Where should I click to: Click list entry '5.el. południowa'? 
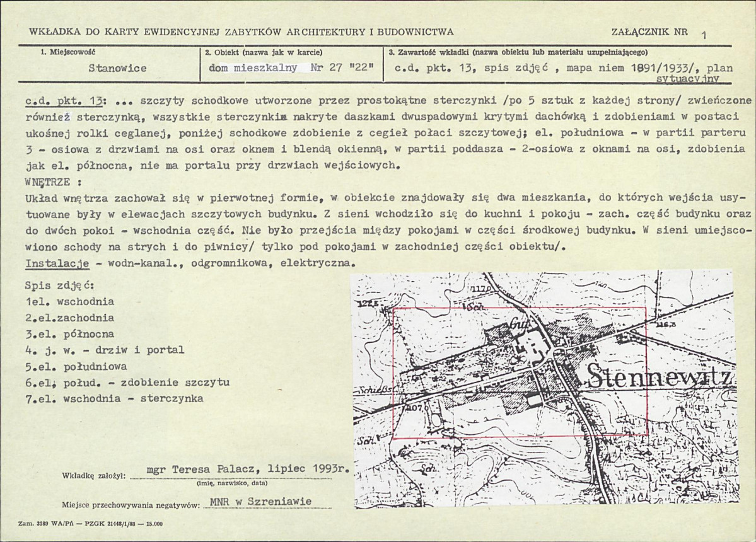[76, 367]
